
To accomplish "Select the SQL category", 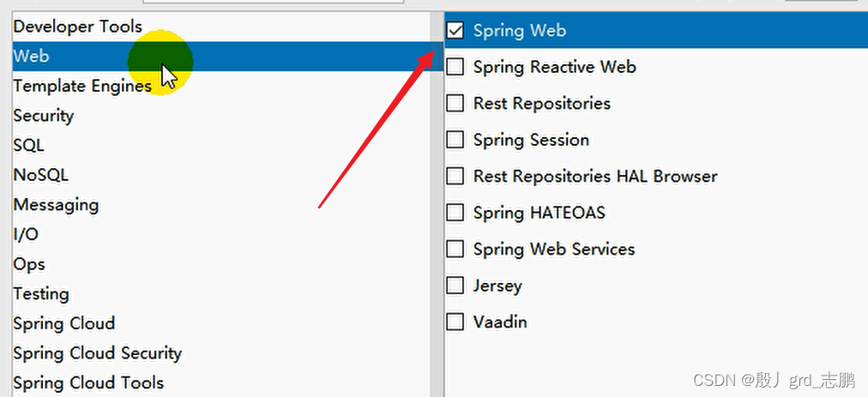I will [x=221, y=145].
